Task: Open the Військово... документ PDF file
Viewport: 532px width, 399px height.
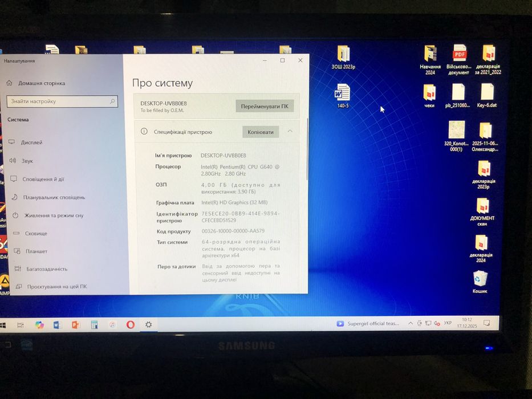Action: [x=458, y=60]
